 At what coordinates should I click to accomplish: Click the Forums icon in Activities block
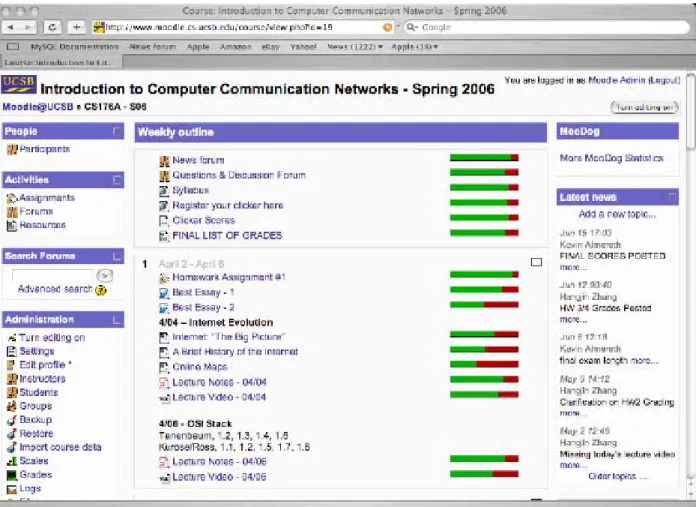(x=12, y=212)
